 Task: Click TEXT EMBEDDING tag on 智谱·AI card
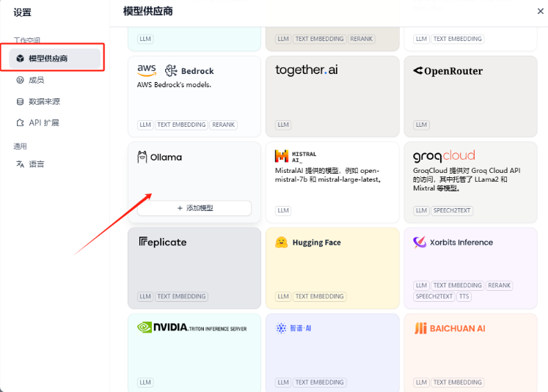coord(319,382)
